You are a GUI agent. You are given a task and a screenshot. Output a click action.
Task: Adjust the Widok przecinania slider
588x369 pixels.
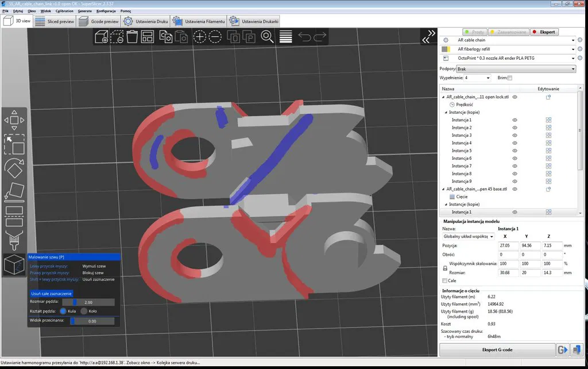click(x=92, y=321)
